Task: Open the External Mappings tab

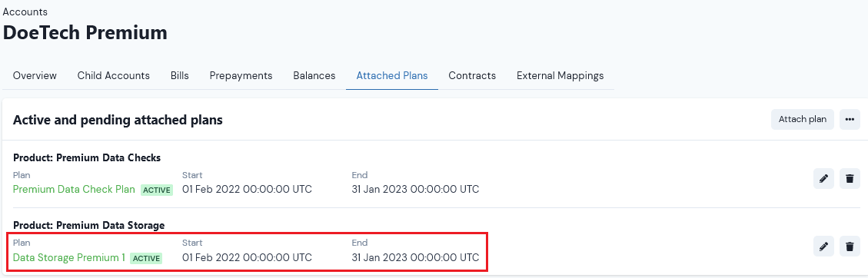Action: pyautogui.click(x=560, y=76)
